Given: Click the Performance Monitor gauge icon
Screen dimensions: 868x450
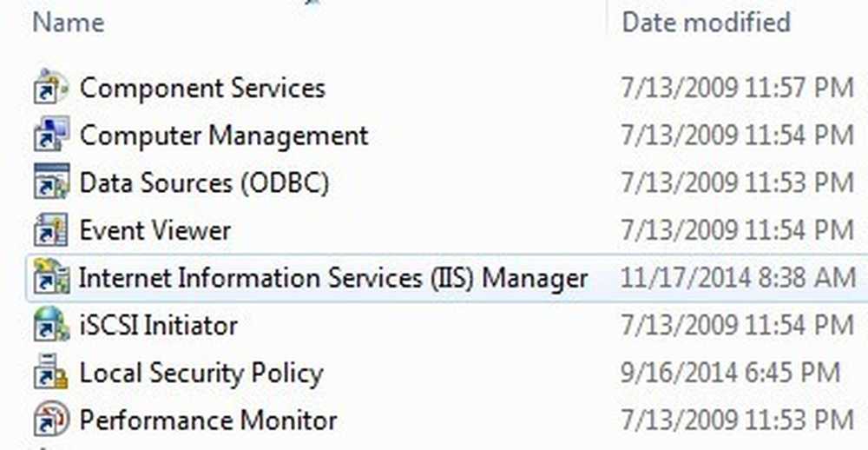Looking at the screenshot, I should 51,420.
